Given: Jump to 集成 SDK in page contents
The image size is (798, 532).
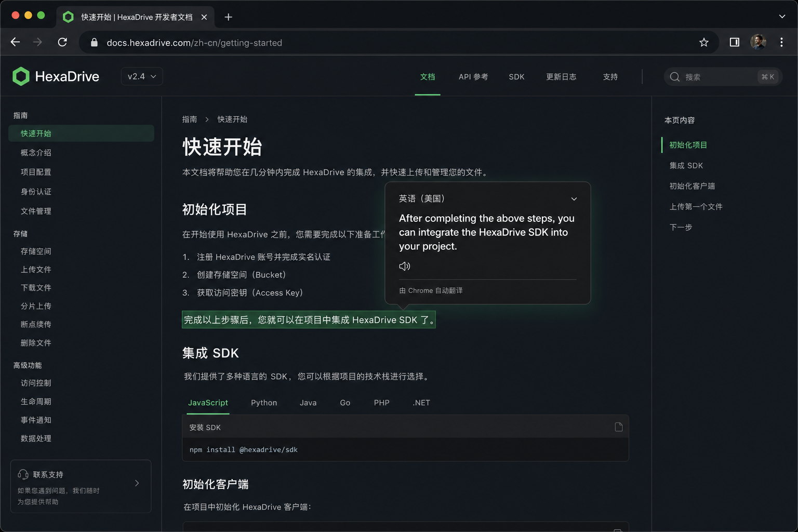Looking at the screenshot, I should click(x=686, y=165).
